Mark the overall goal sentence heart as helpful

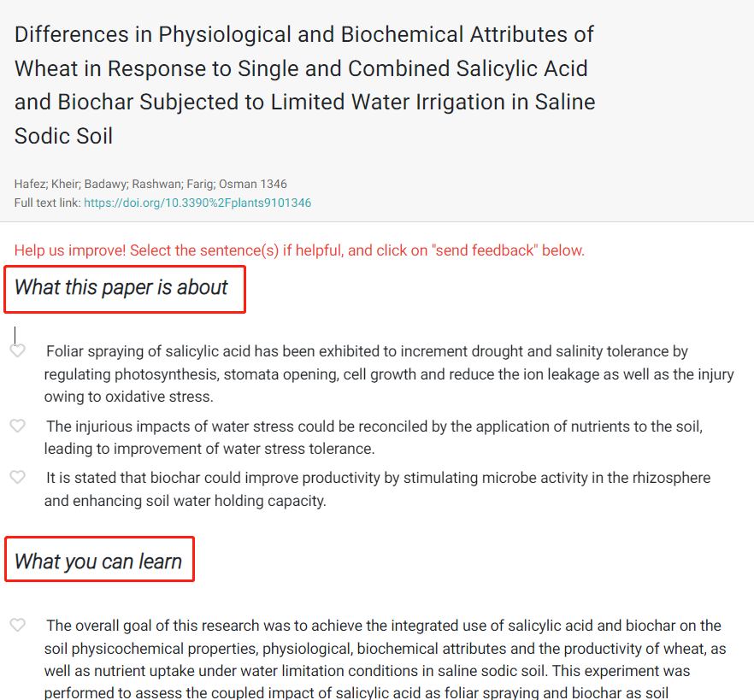[17, 625]
